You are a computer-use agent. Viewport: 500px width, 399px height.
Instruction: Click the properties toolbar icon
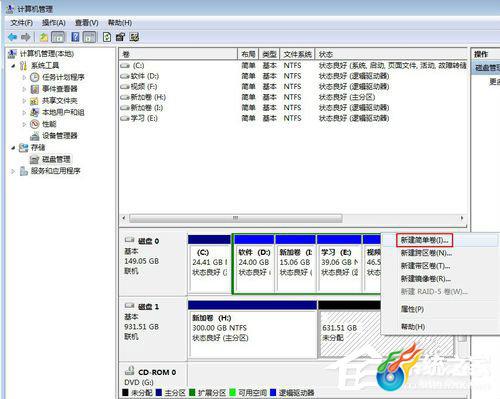click(120, 37)
